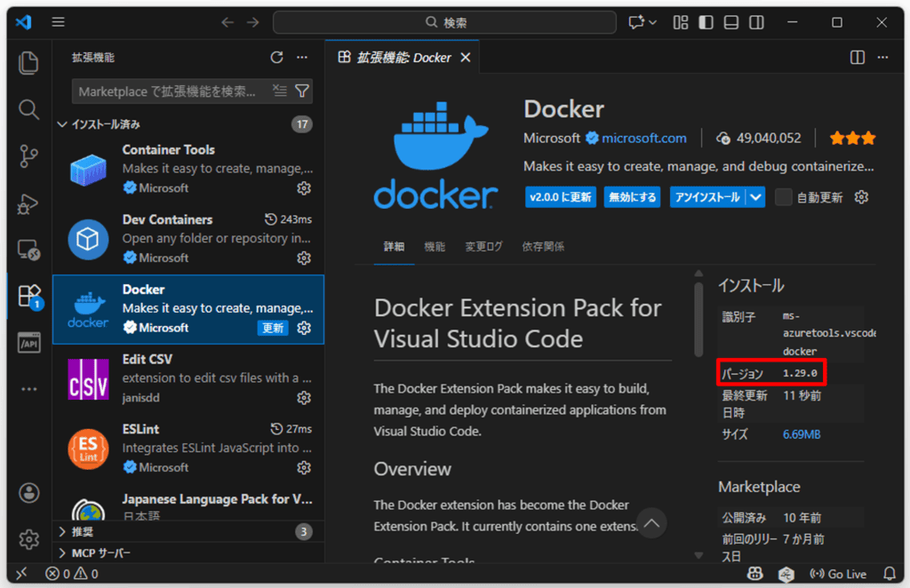The image size is (910, 588).
Task: Update Docker extension to v2.0.0
Action: (560, 197)
